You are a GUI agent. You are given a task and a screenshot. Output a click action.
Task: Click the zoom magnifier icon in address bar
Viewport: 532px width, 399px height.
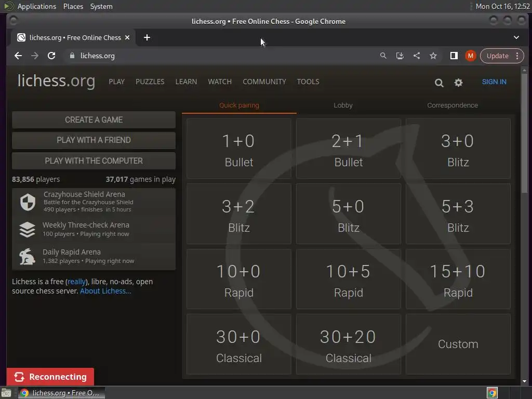383,56
